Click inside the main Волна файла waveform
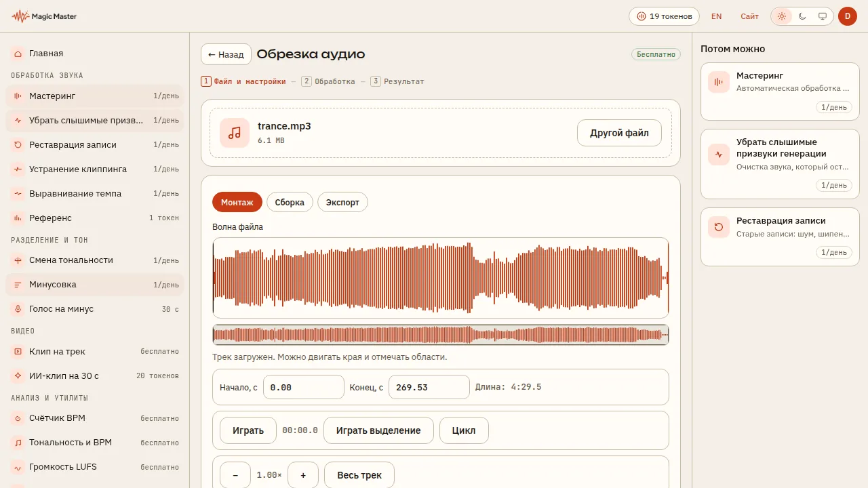The image size is (868, 488). tap(441, 278)
